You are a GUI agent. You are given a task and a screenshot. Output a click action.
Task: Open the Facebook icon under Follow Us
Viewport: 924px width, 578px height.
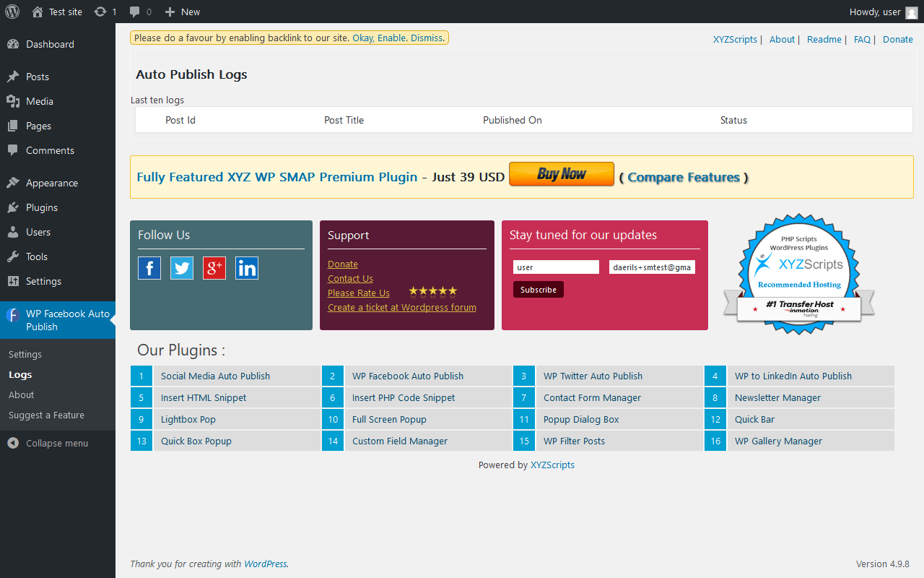(x=149, y=268)
